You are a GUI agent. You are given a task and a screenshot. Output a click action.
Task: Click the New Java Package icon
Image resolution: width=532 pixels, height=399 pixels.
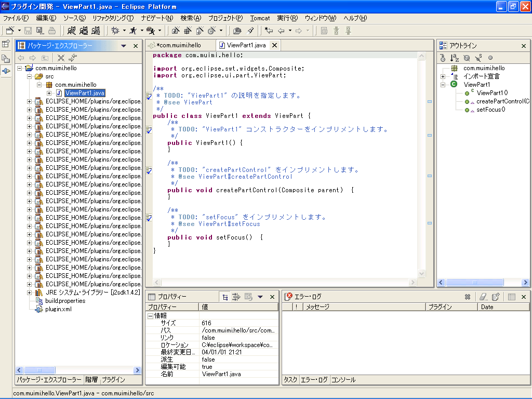pos(188,31)
